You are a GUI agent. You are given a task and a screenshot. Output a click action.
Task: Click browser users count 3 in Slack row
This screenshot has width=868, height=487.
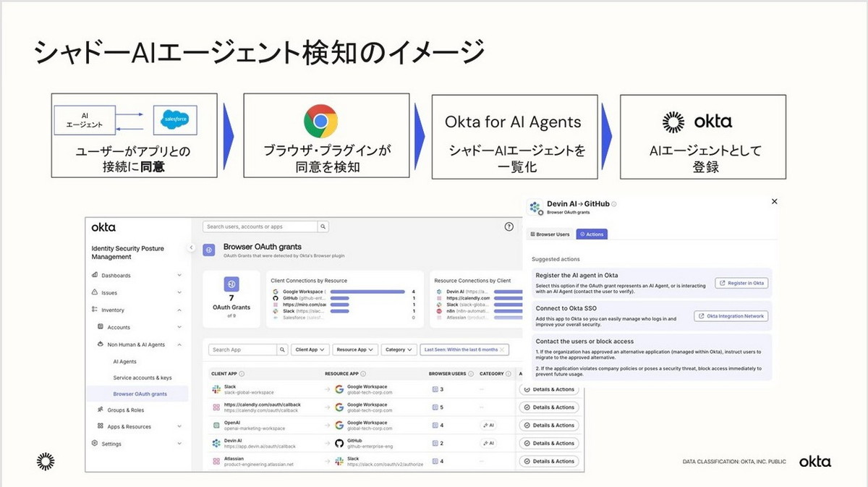coord(438,389)
